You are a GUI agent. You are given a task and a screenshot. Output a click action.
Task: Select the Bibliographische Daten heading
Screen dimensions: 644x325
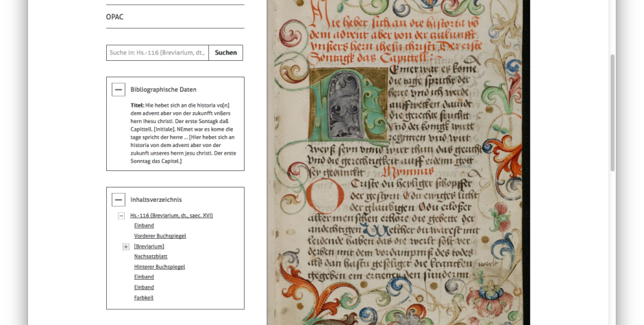pyautogui.click(x=163, y=90)
